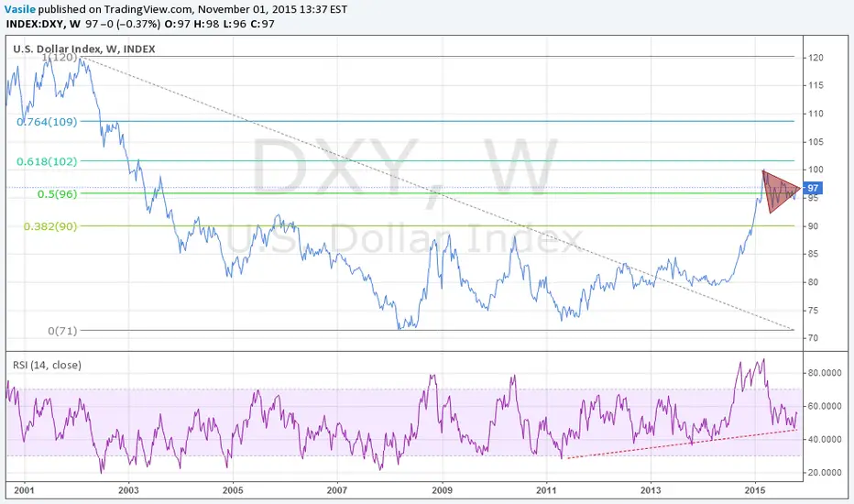Select the 0(71) Fibonacci level label

[62, 331]
